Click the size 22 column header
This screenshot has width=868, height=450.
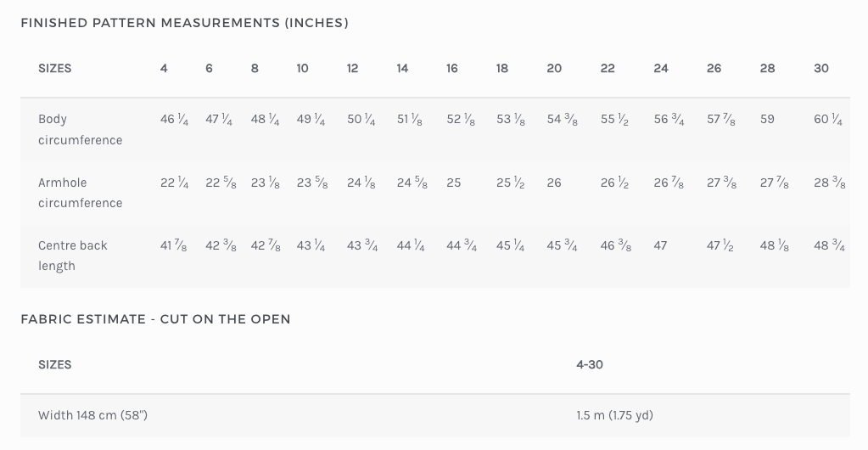(x=608, y=68)
